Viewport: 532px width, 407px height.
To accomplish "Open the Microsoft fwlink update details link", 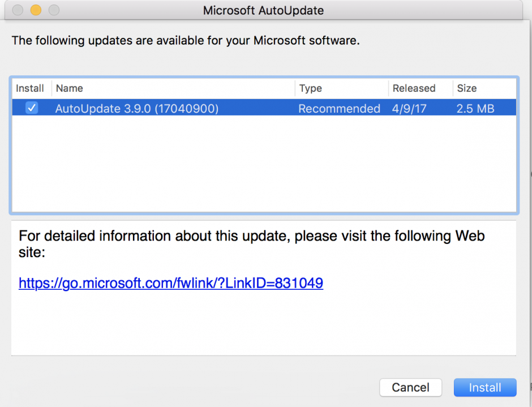I will tap(171, 282).
